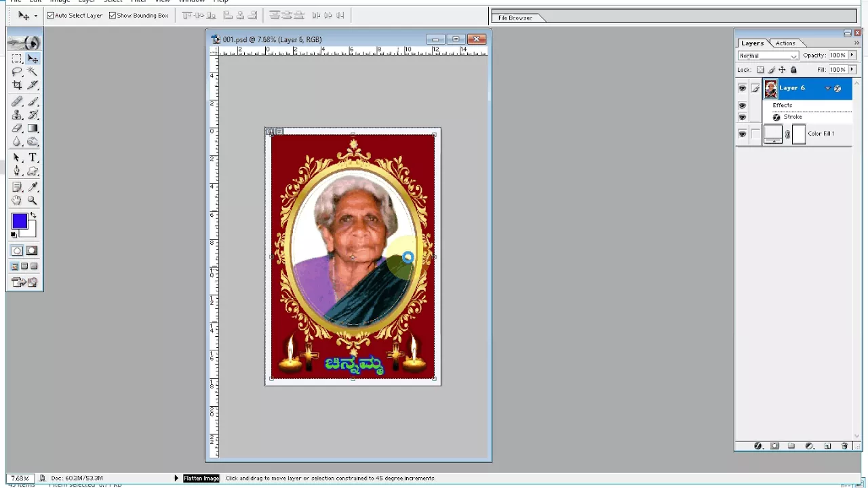Screen dimensions: 868x488
Task: Select the Custom Shape tool
Action: pos(33,171)
